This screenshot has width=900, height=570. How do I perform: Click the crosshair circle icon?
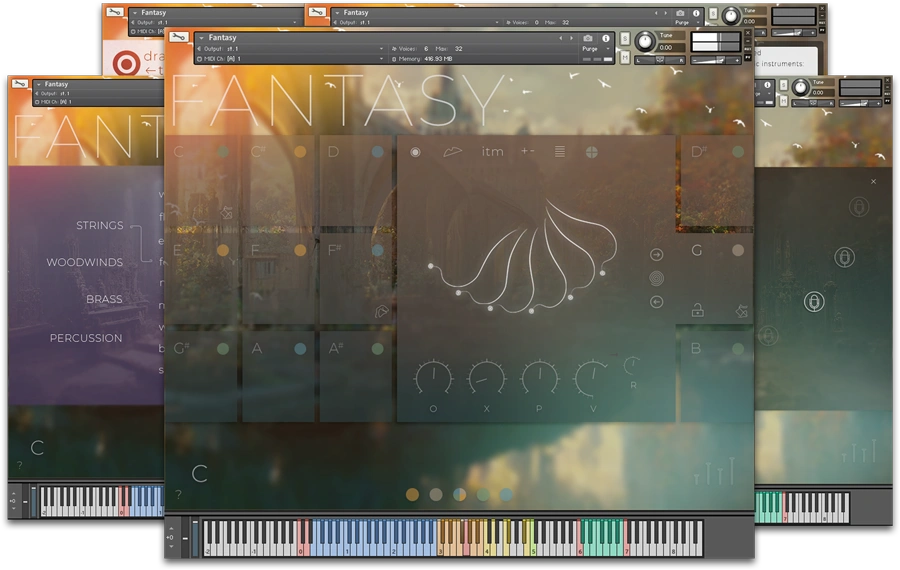592,152
